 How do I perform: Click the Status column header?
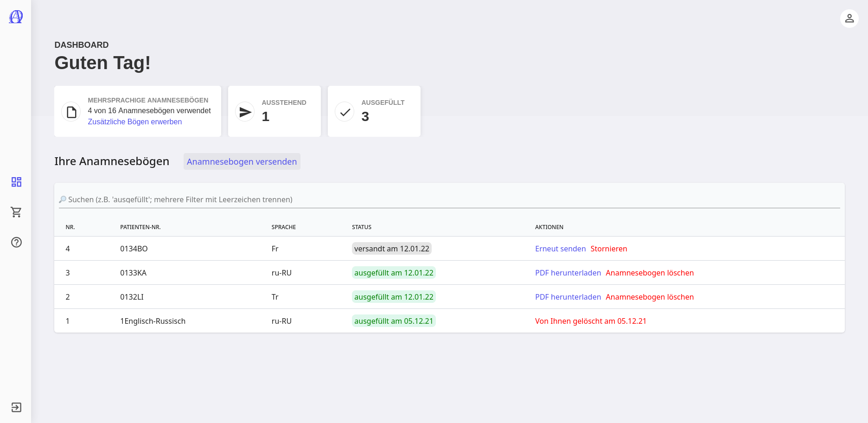click(x=361, y=227)
